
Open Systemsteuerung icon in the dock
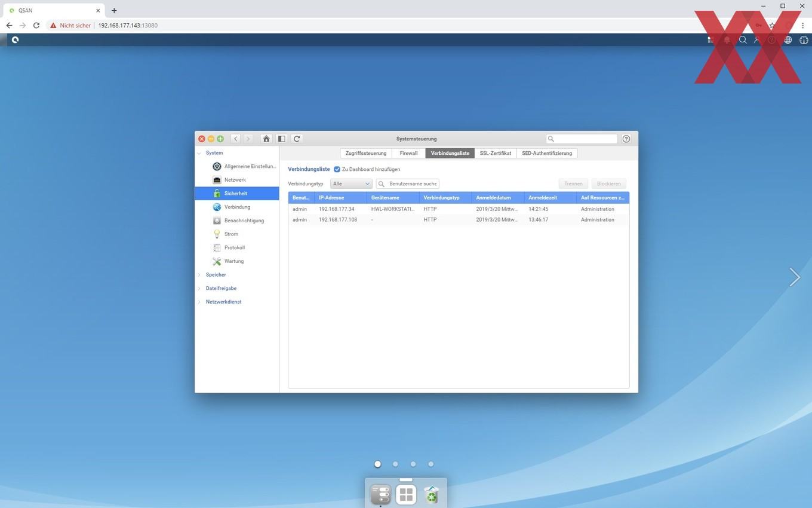tap(380, 494)
